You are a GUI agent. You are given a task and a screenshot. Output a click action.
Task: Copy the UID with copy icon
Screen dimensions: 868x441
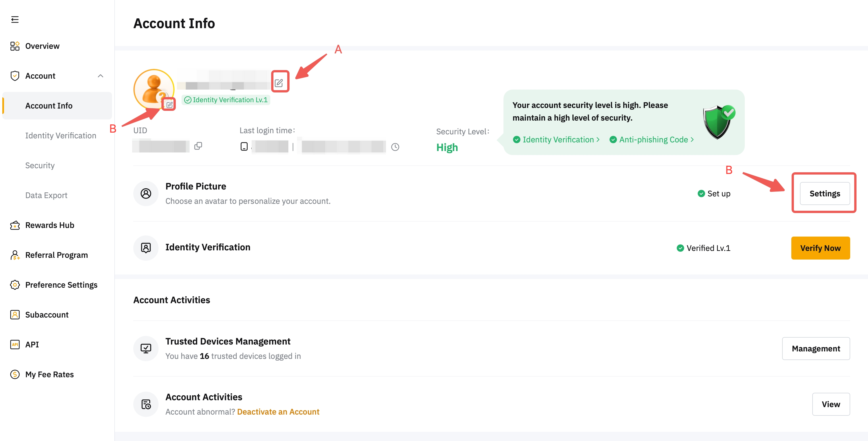click(x=198, y=146)
